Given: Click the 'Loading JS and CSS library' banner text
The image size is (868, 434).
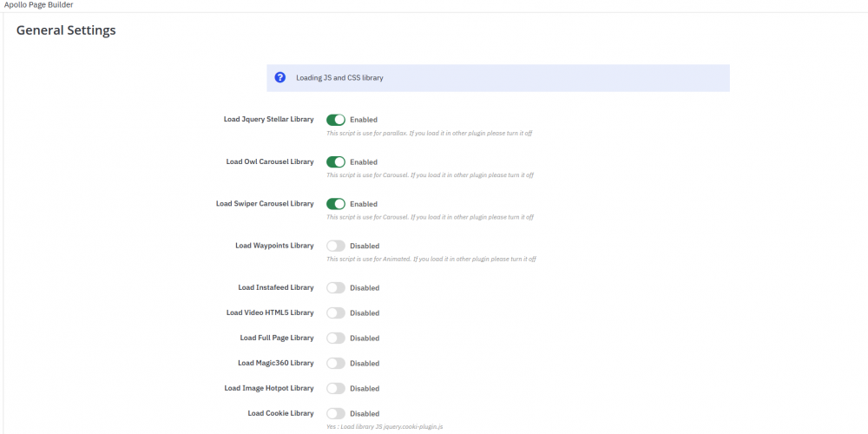Looking at the screenshot, I should (x=339, y=78).
